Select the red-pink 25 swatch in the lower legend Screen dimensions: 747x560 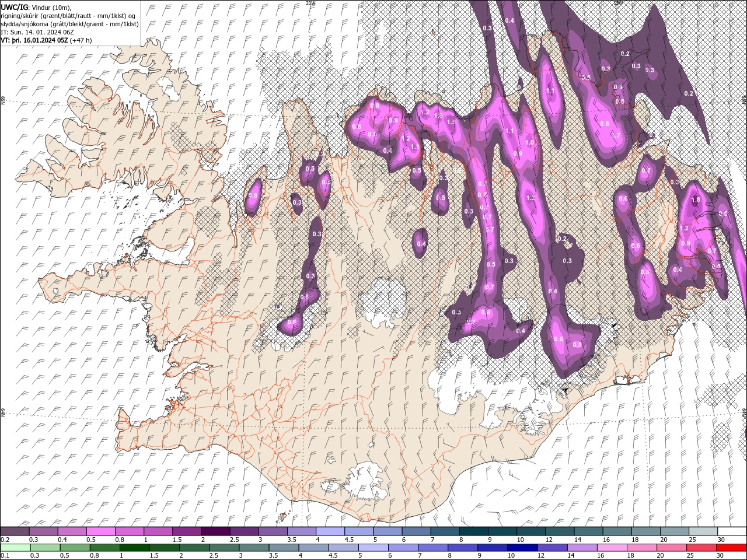tap(701, 548)
